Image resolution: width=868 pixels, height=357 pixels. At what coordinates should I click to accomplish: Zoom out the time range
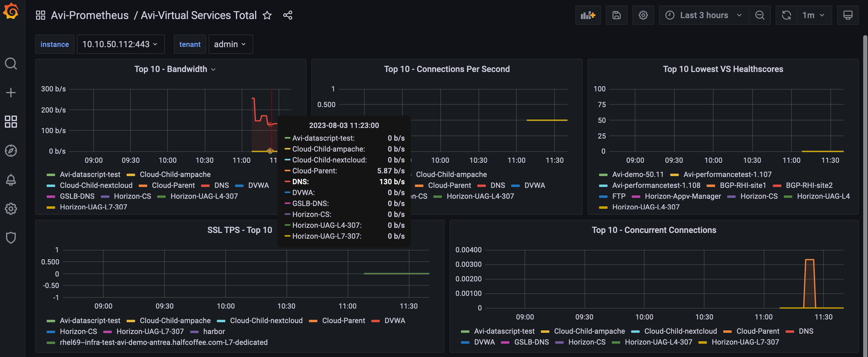pyautogui.click(x=760, y=15)
